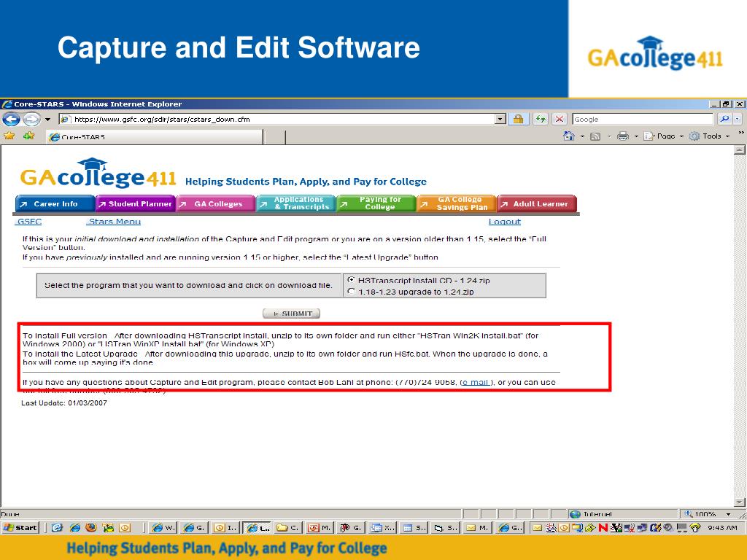The image size is (747, 560).
Task: Select HSTranscript Install CD 1.24 zip radio
Action: (351, 280)
